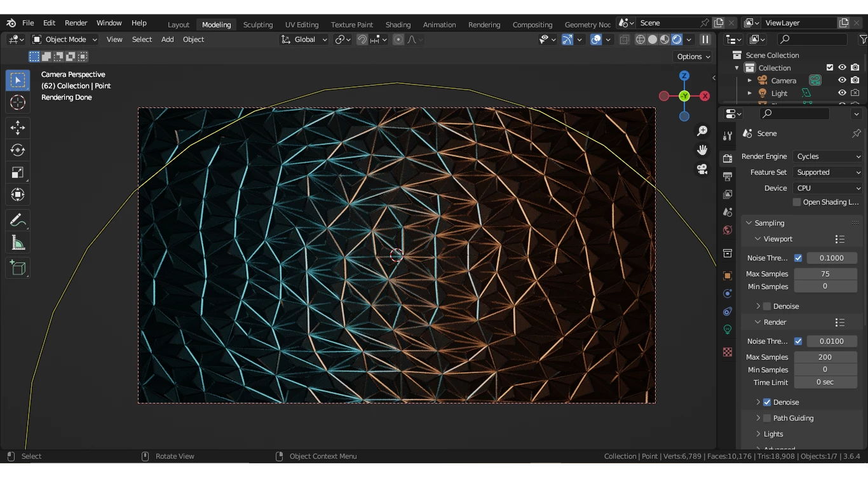Open the Output properties tab icon
868x488 pixels.
point(728,176)
